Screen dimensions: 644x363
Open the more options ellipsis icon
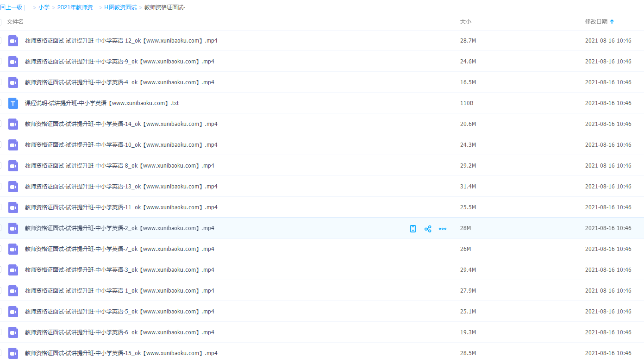coord(443,229)
